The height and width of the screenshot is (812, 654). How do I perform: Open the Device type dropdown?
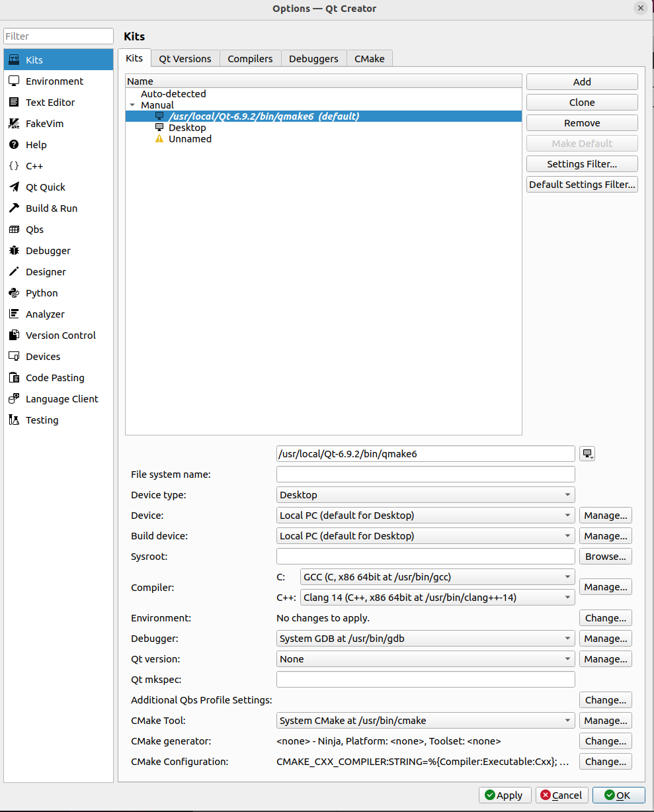(x=425, y=495)
